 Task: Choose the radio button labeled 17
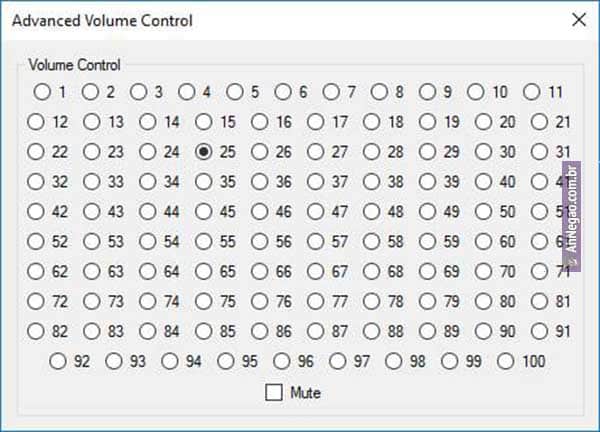[x=316, y=123]
